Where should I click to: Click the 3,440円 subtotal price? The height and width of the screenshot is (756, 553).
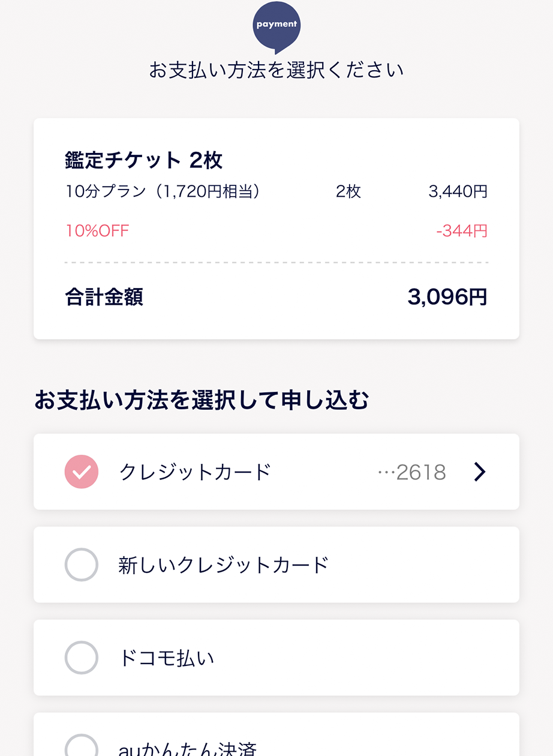458,192
